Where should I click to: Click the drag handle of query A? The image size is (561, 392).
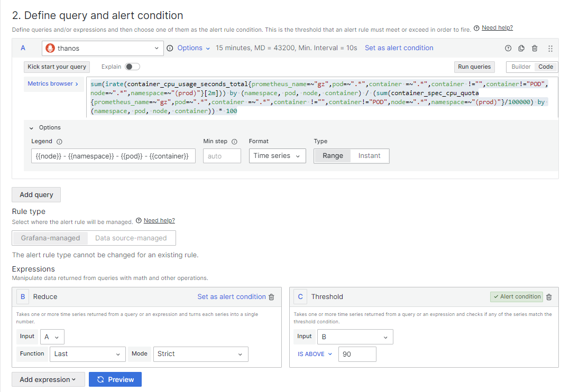coord(550,48)
